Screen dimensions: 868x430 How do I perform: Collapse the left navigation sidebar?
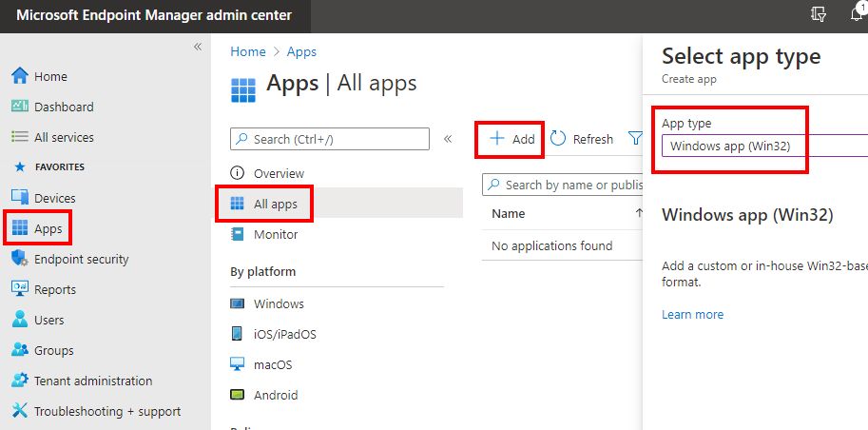click(197, 48)
